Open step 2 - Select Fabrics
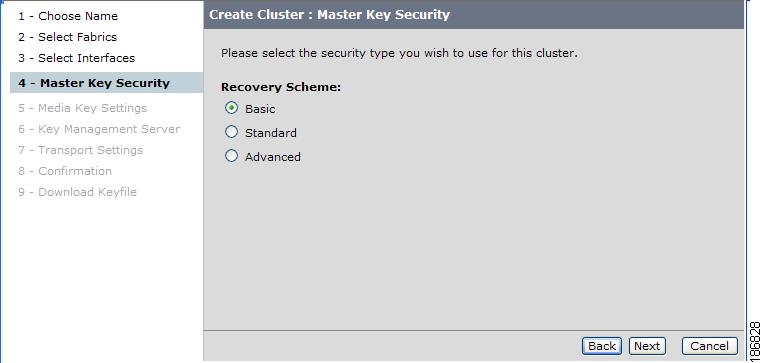 point(68,37)
